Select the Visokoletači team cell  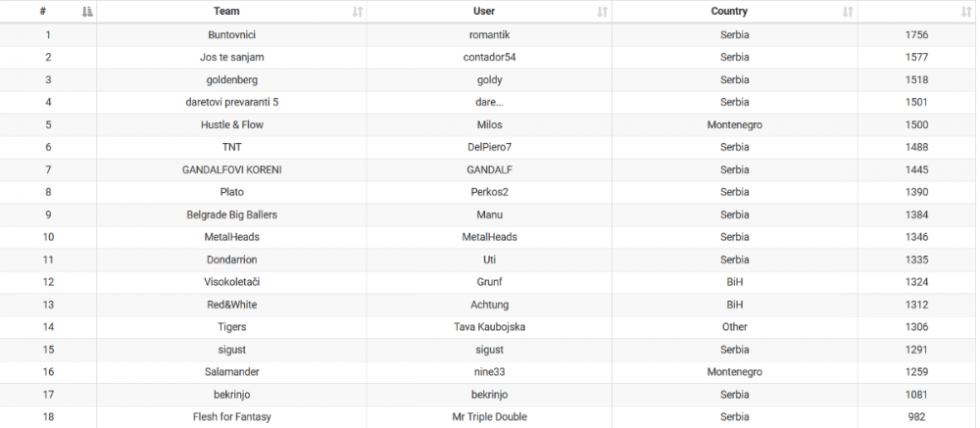coord(231,282)
